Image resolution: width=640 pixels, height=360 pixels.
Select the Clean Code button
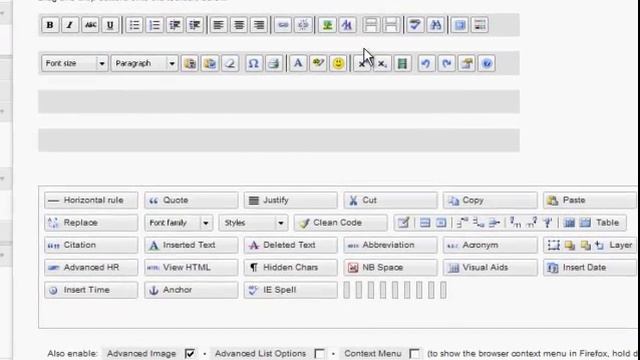(x=340, y=223)
